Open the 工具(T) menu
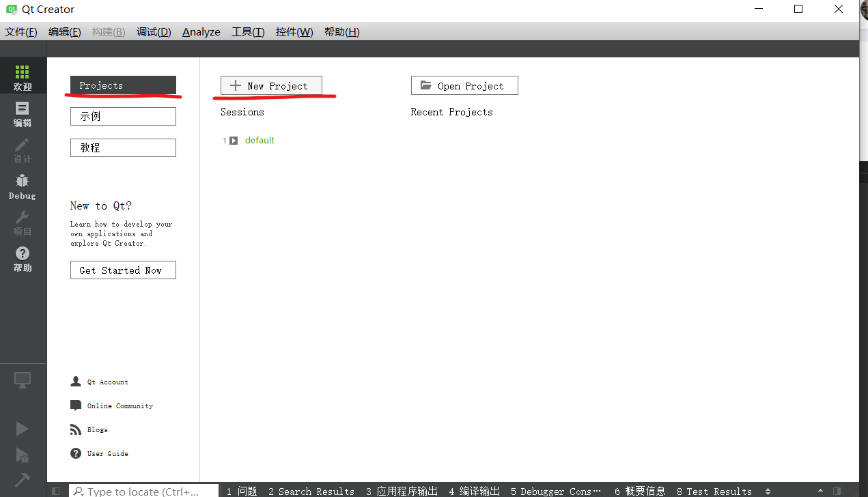 click(x=248, y=31)
